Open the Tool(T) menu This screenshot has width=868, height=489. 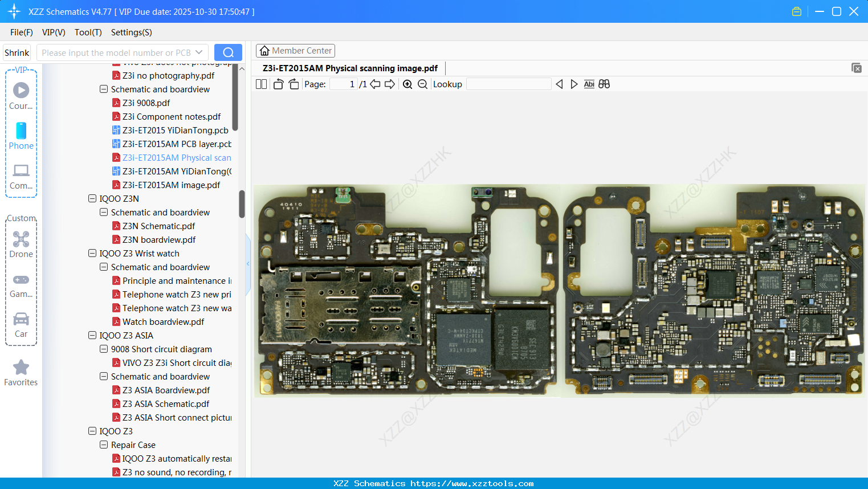[88, 32]
